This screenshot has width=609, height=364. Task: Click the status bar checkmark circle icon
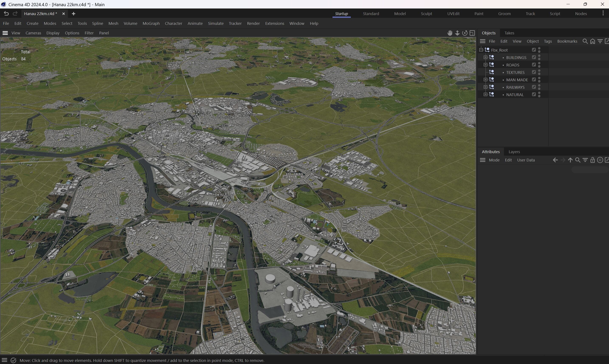pos(14,360)
